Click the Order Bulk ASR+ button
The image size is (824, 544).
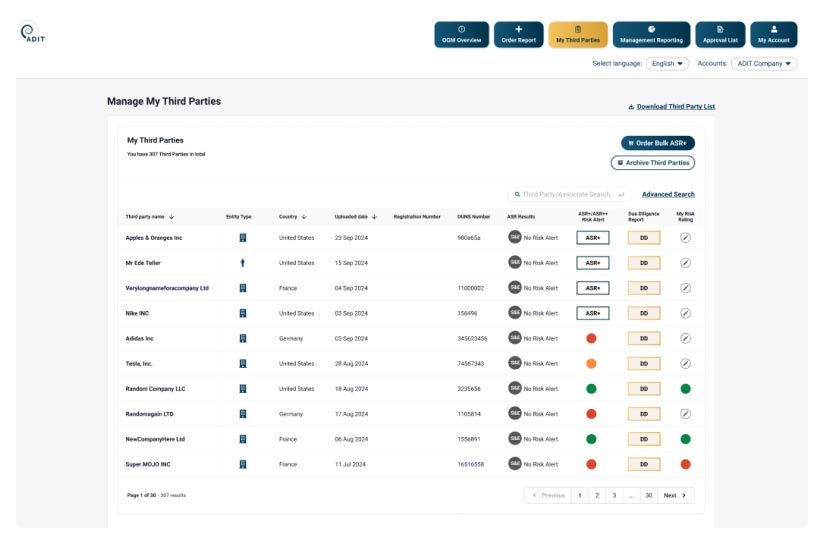click(x=657, y=143)
